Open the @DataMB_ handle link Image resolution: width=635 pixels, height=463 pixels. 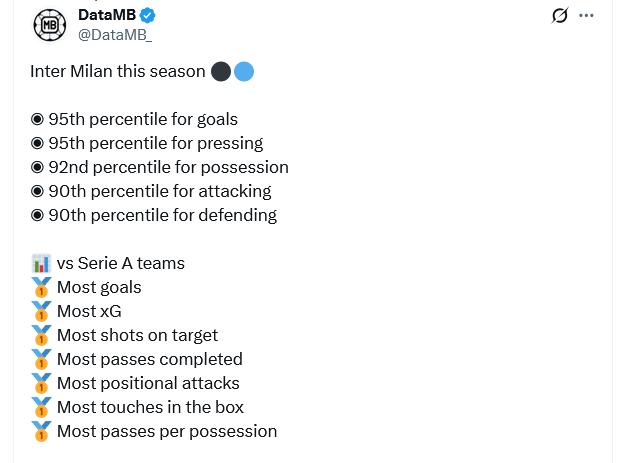[114, 35]
